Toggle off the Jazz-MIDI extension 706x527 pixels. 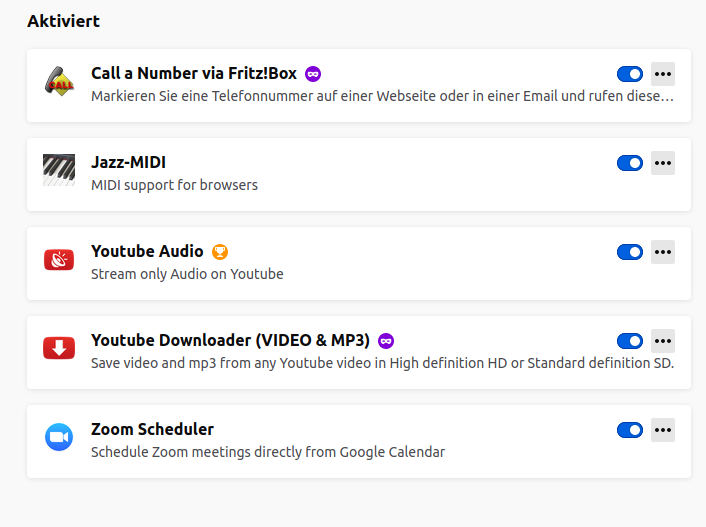[630, 163]
